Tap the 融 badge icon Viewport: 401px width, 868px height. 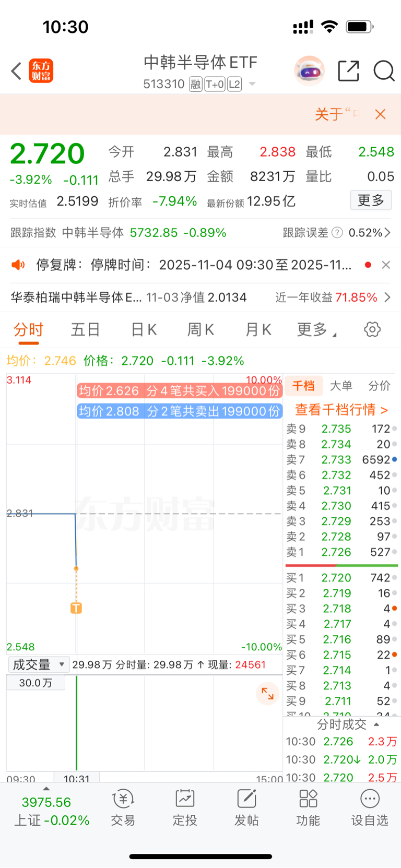click(195, 84)
